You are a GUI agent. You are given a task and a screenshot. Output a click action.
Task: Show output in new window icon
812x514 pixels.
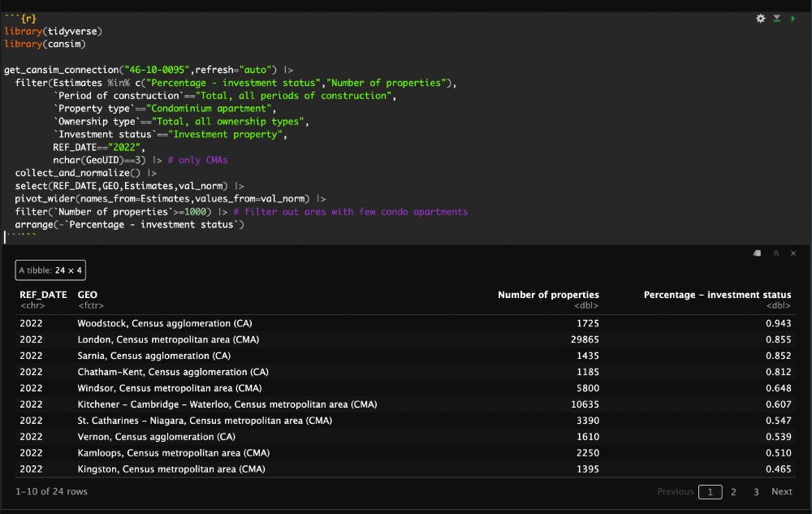coord(757,253)
